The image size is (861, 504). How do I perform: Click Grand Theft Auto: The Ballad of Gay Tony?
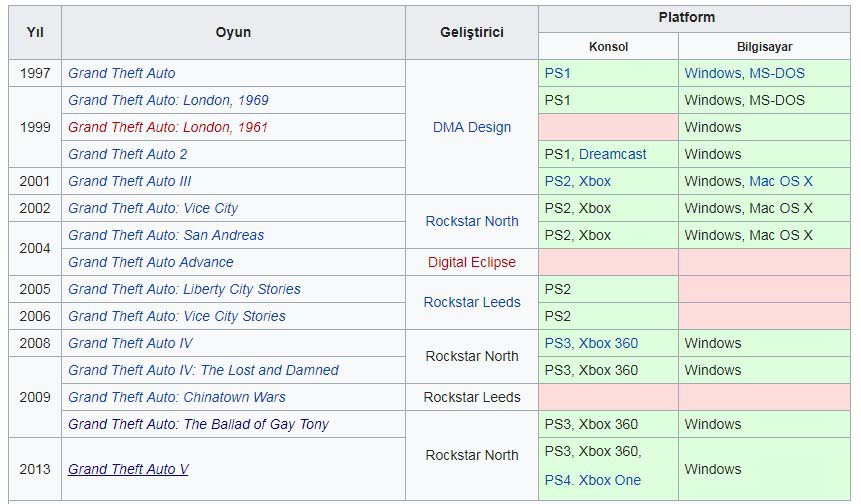click(x=198, y=424)
